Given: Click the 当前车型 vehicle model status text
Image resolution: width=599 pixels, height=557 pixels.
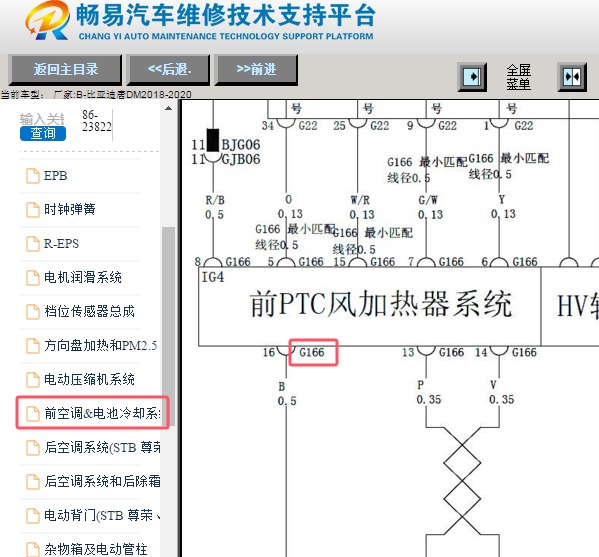Looking at the screenshot, I should (x=96, y=94).
